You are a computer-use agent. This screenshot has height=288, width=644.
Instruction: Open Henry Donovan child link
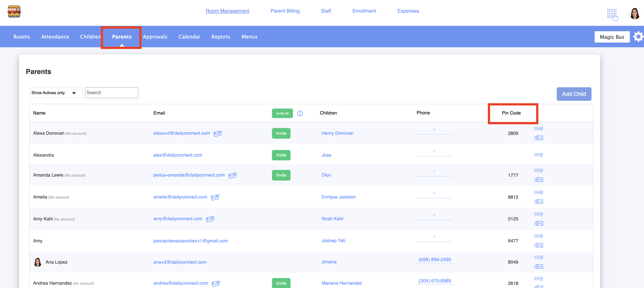coord(337,133)
